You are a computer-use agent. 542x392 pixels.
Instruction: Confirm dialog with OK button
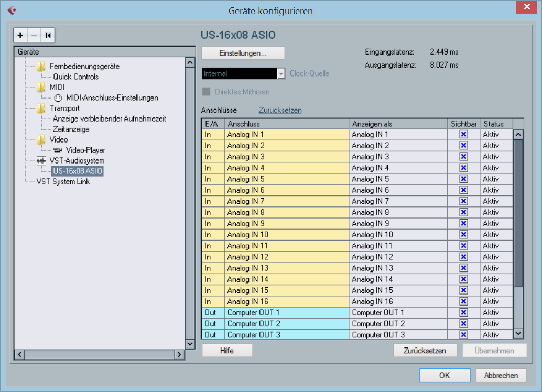tap(445, 375)
